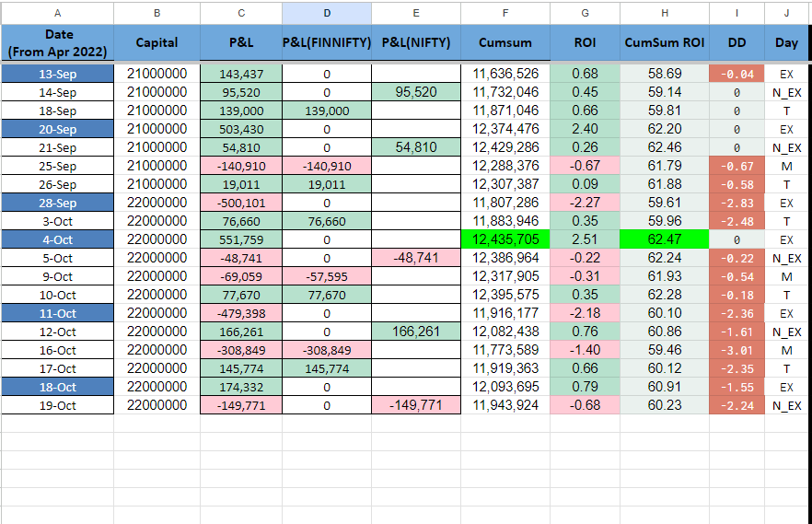Click the CumSum ROI header cell

[665, 42]
